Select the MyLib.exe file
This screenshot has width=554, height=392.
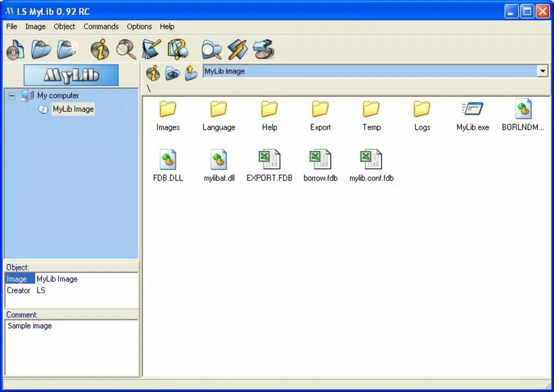(x=473, y=116)
